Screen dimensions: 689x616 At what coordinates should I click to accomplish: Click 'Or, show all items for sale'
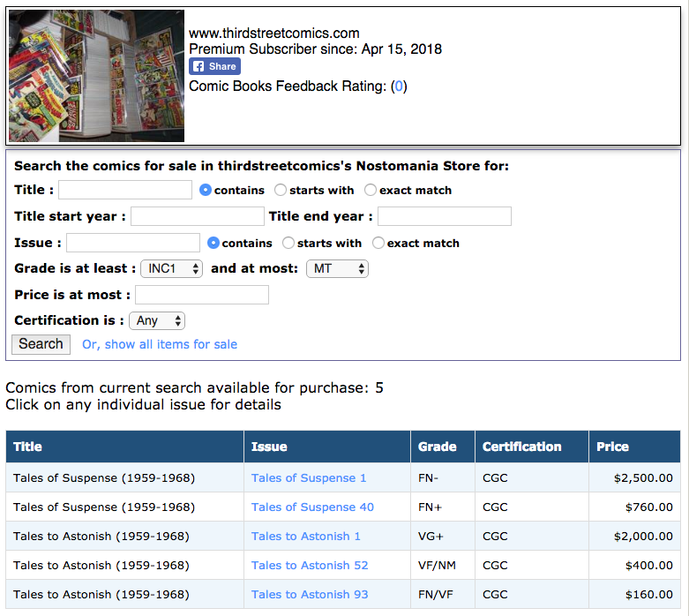pyautogui.click(x=160, y=344)
